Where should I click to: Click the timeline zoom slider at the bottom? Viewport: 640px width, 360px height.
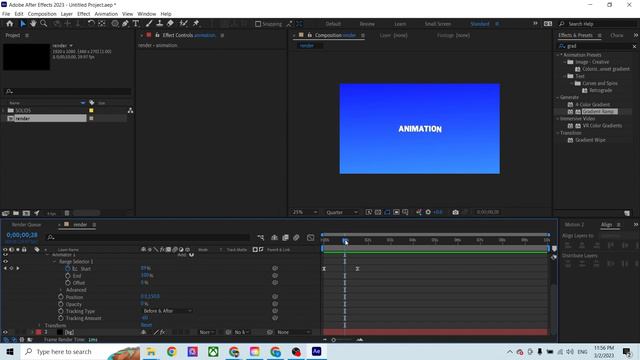[x=342, y=340]
